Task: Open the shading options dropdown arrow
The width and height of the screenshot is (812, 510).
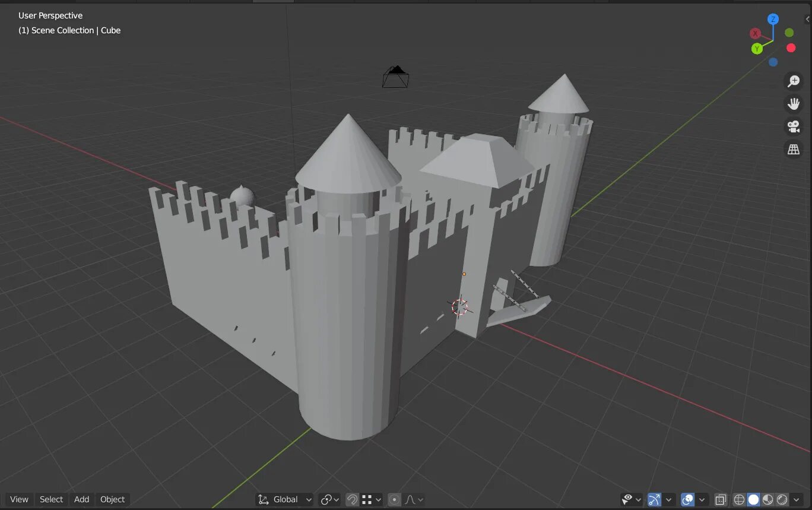Action: [797, 499]
